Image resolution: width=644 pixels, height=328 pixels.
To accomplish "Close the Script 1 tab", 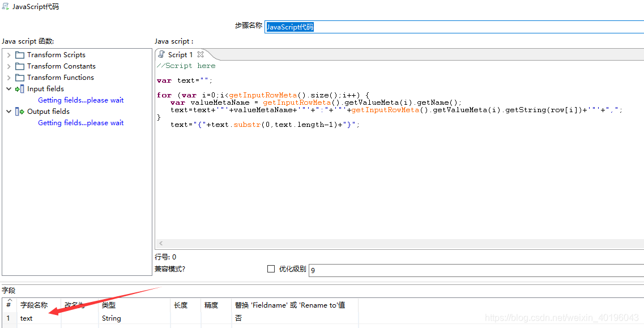I will pyautogui.click(x=200, y=54).
